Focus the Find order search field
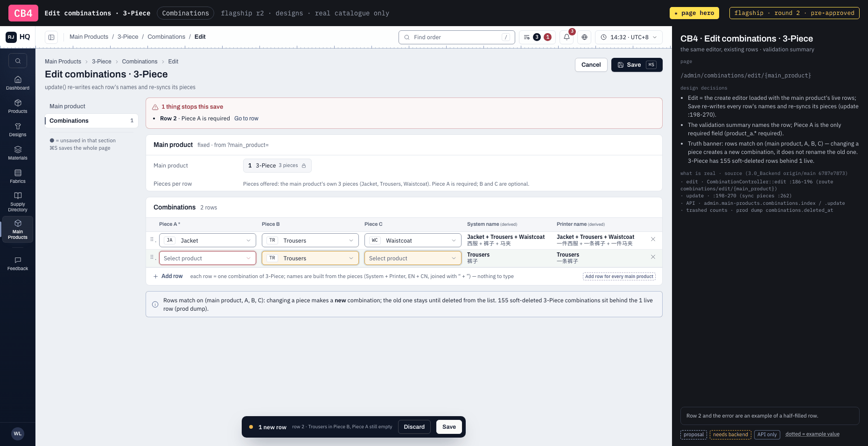The image size is (868, 446). [x=456, y=37]
